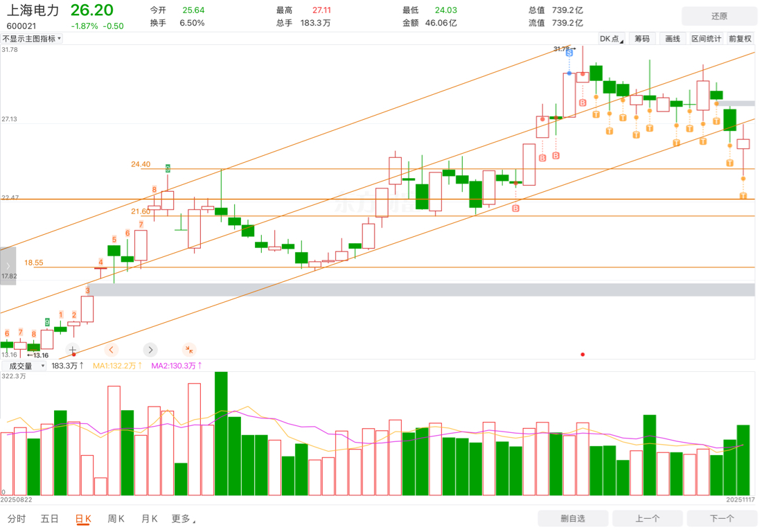Click the end date 20251117

click(741, 499)
